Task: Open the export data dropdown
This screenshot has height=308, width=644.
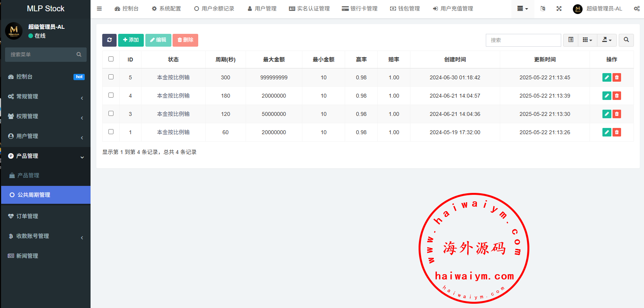Action: pos(607,40)
